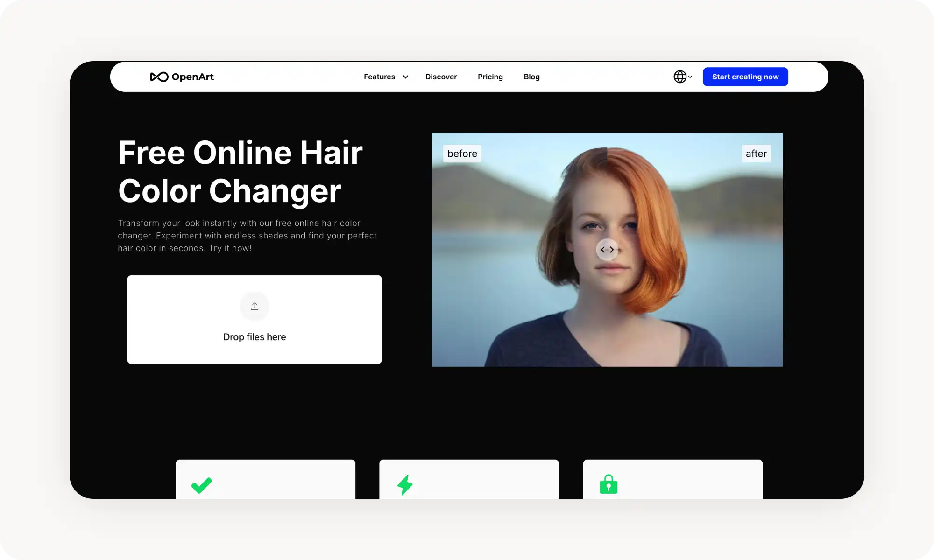Open the Discover menu item
The height and width of the screenshot is (560, 934).
[441, 77]
